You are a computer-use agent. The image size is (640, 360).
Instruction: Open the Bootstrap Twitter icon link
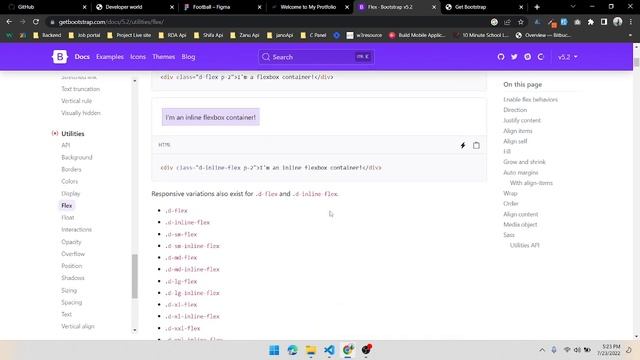pyautogui.click(x=514, y=57)
